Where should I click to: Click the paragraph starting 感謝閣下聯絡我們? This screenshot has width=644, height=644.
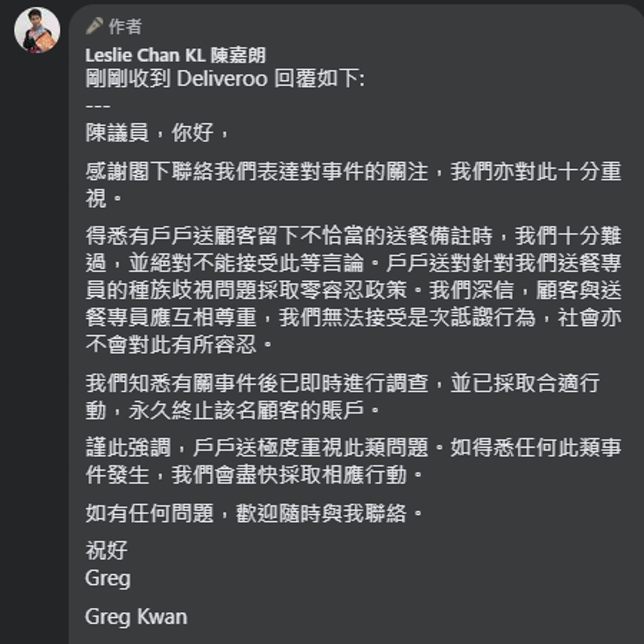pyautogui.click(x=353, y=172)
